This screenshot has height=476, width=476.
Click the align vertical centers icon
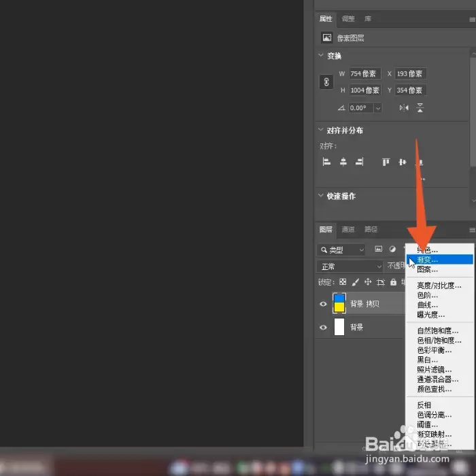[403, 162]
